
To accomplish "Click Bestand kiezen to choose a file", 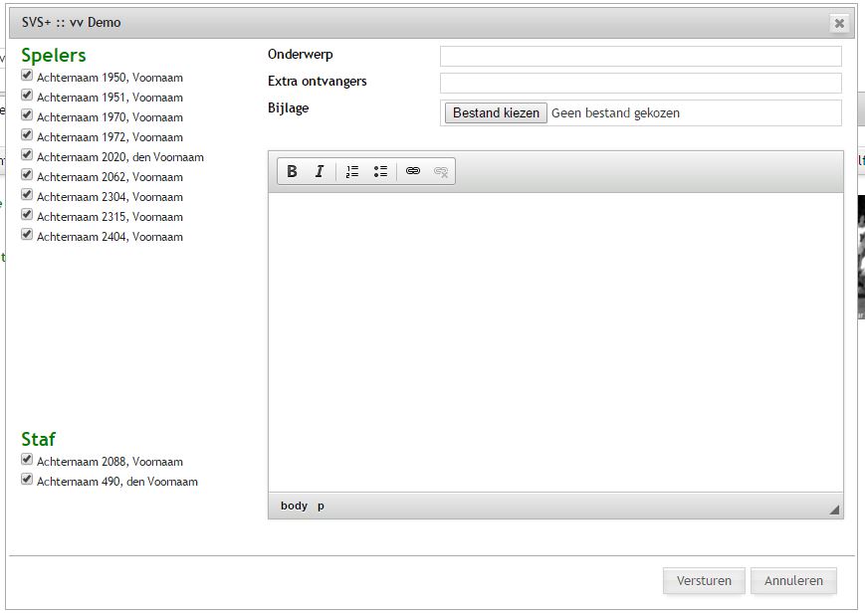I will pyautogui.click(x=496, y=113).
